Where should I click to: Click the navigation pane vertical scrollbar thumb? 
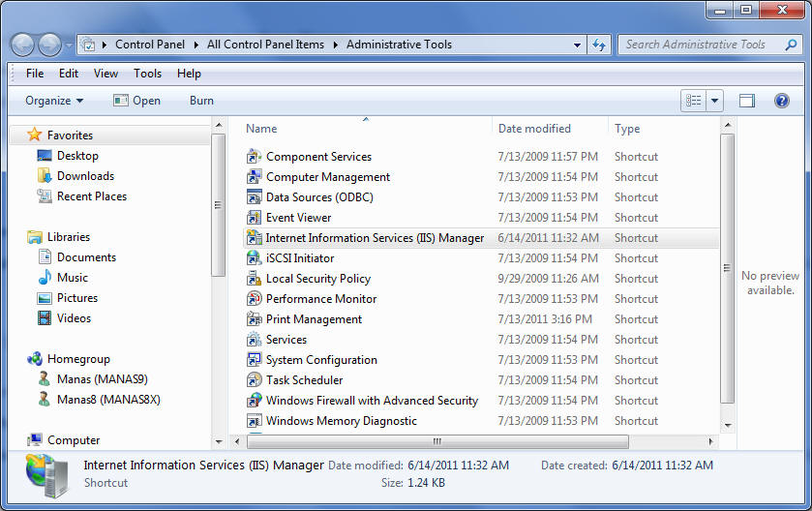tap(219, 205)
